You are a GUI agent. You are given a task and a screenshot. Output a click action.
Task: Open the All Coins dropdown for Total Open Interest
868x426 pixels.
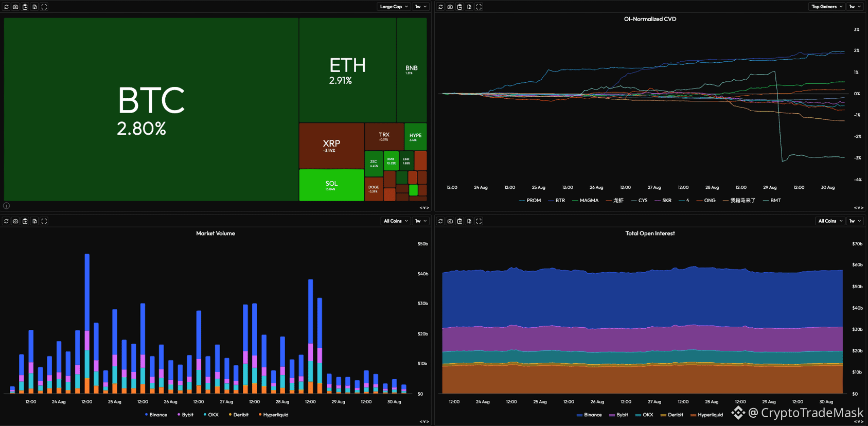coord(830,221)
